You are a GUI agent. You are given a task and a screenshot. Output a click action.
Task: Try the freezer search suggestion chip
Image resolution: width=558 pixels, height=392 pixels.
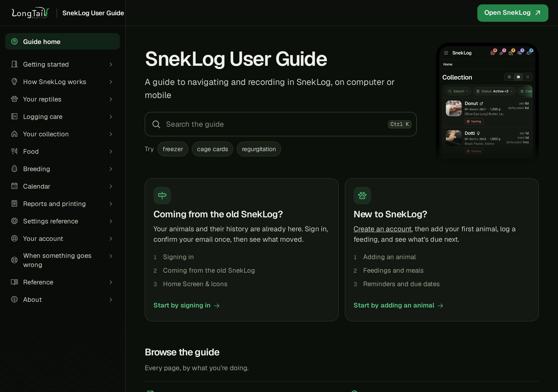tap(173, 149)
